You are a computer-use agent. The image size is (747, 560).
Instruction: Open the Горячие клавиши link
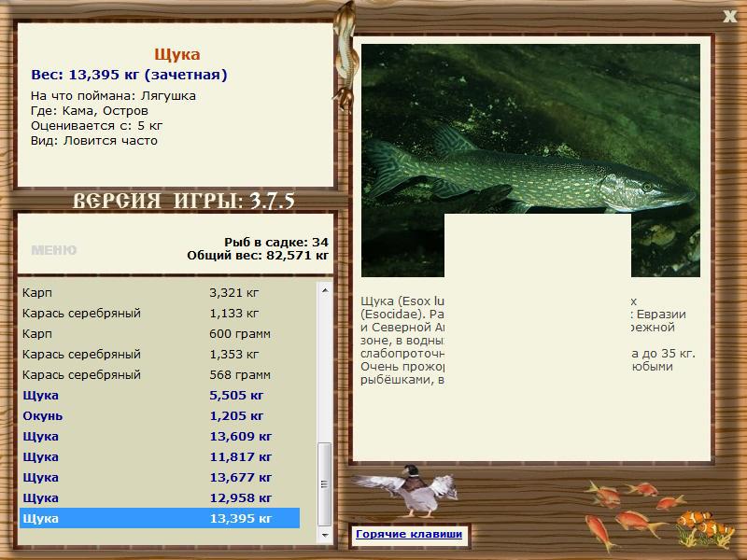[409, 534]
